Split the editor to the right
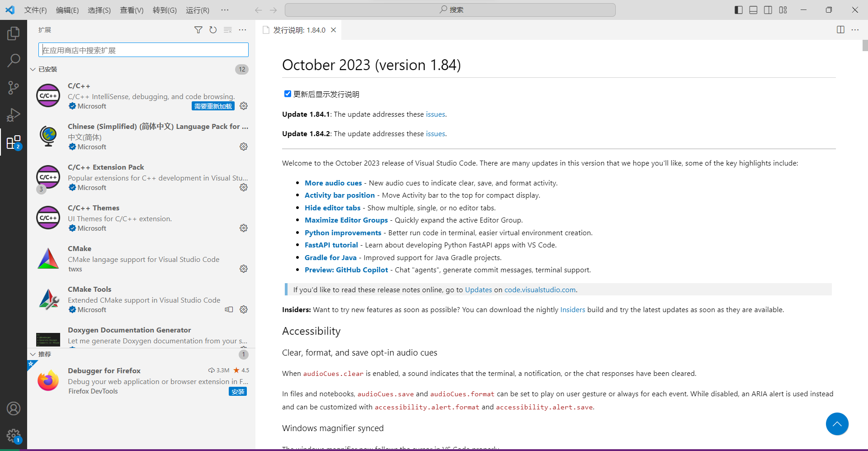Image resolution: width=868 pixels, height=451 pixels. tap(840, 30)
